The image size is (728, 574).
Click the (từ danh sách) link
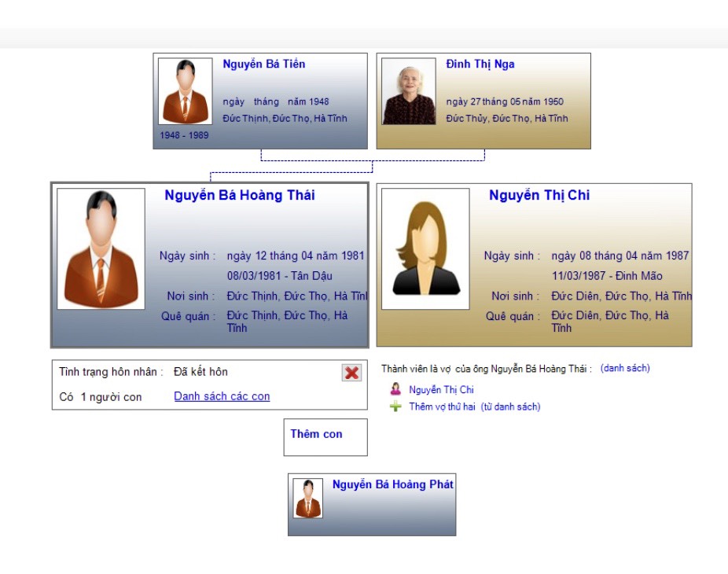click(x=510, y=407)
